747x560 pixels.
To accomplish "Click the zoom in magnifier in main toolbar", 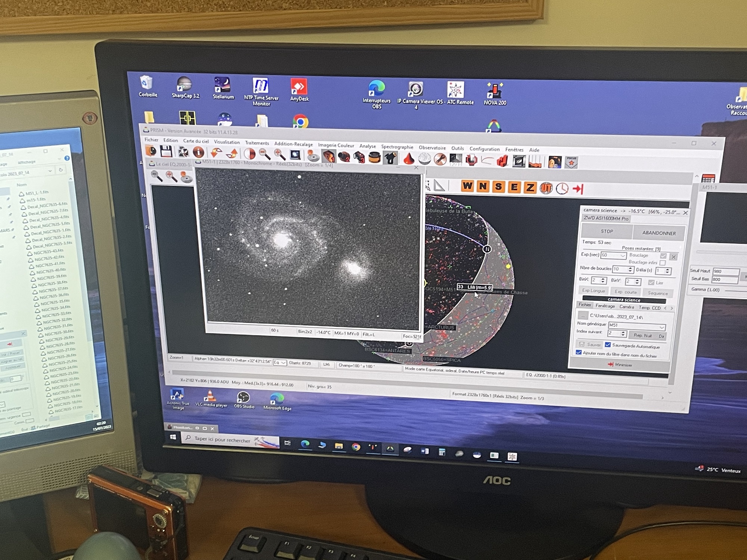I will point(280,154).
